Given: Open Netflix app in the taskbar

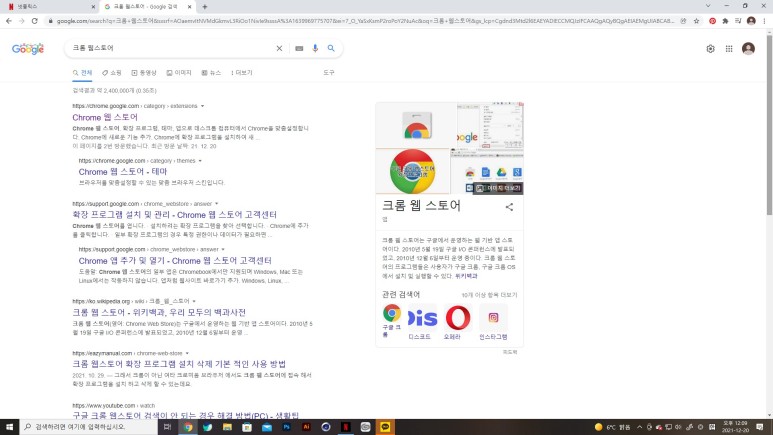Looking at the screenshot, I should click(346, 427).
